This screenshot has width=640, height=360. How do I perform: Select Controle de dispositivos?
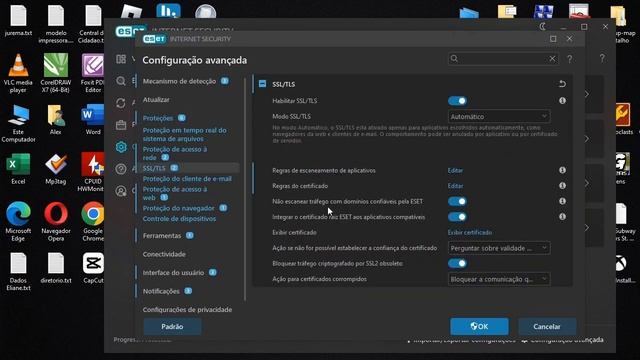pos(179,219)
